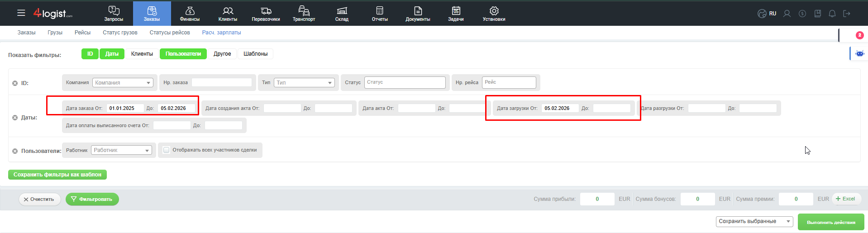868x233 pixels.
Task: Open the notifications bell icon
Action: coord(832,14)
